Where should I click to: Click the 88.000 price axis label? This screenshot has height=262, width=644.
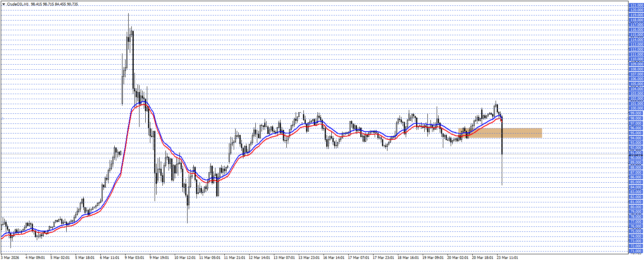coord(636,168)
